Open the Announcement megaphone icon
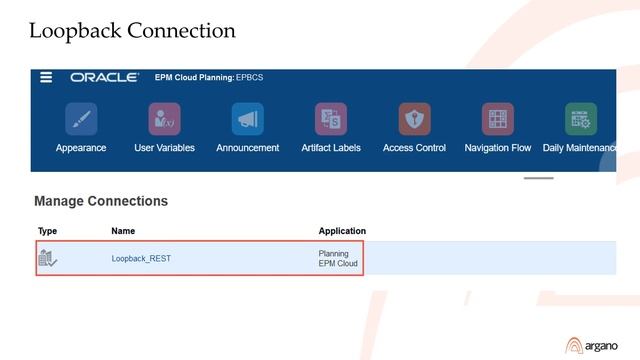Screen dimensions: 640x360 coord(248,119)
